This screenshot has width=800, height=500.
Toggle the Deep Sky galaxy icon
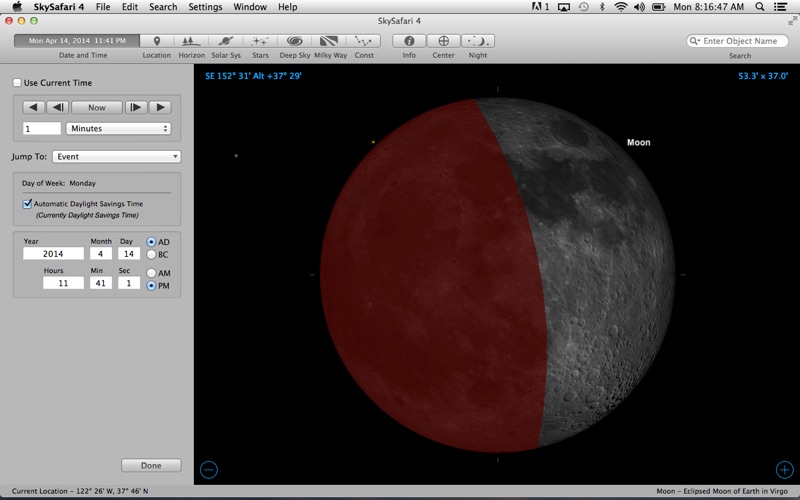click(295, 41)
